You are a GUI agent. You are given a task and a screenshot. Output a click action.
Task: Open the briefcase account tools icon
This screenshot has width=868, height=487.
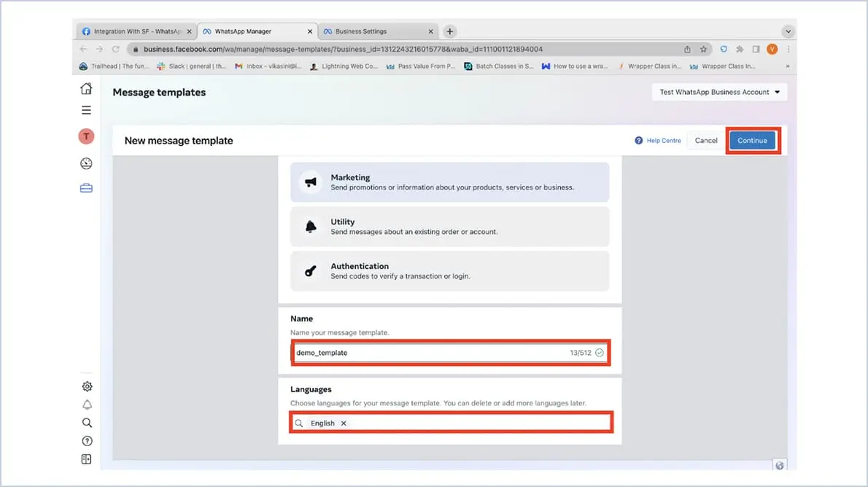pyautogui.click(x=86, y=188)
